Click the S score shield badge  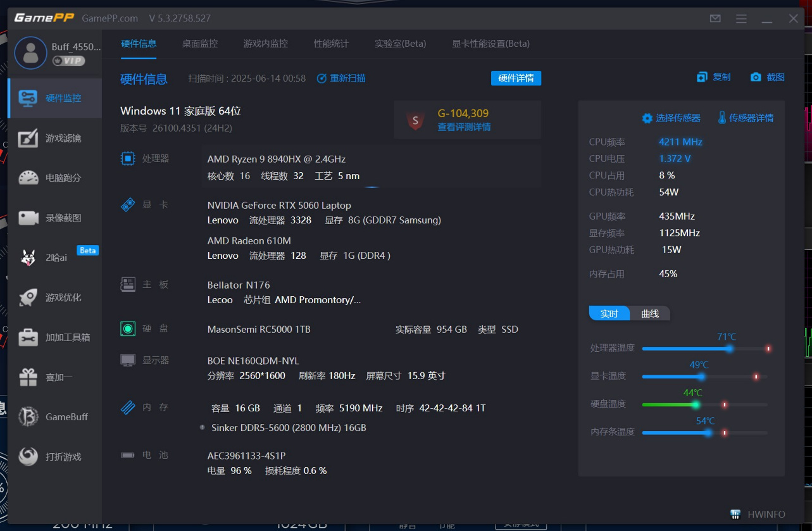click(415, 120)
